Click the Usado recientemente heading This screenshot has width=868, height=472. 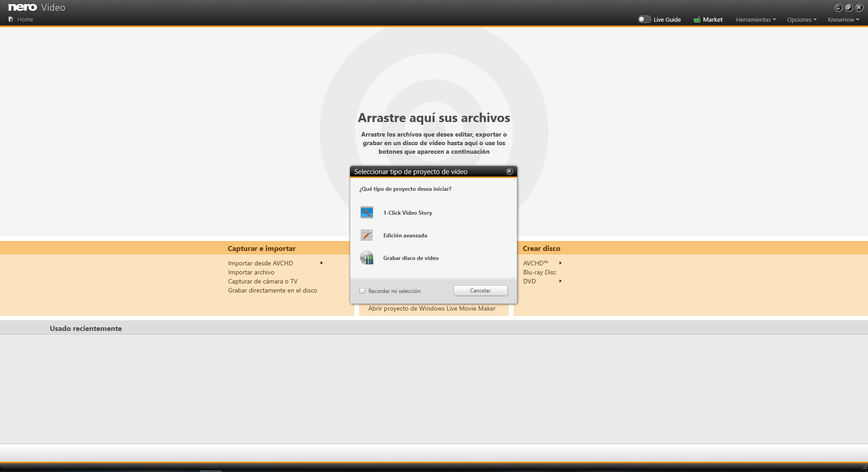(x=86, y=328)
